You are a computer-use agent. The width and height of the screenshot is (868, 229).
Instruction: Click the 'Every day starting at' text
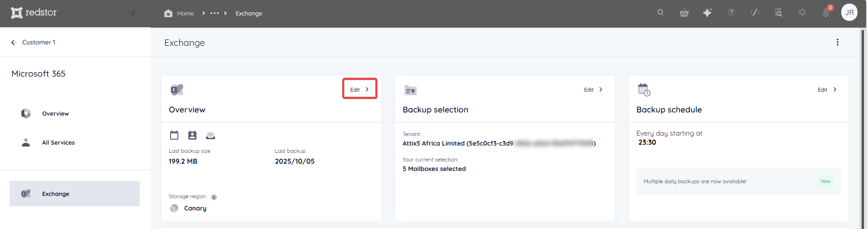669,133
